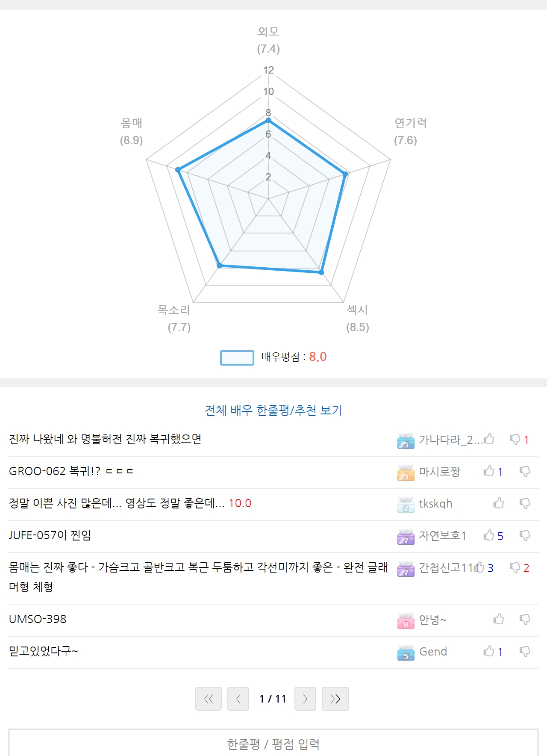547x756 pixels.
Task: Jump to the first comments page
Action: point(209,699)
